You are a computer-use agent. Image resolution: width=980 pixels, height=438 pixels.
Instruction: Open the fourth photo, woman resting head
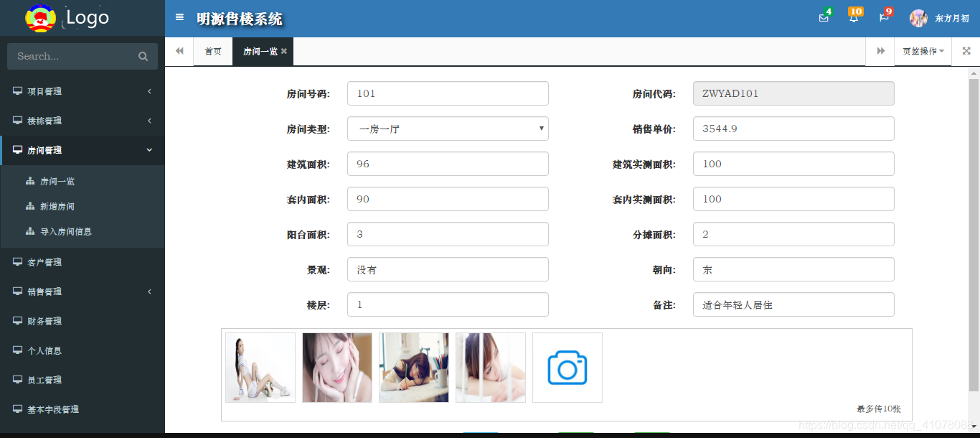(491, 368)
